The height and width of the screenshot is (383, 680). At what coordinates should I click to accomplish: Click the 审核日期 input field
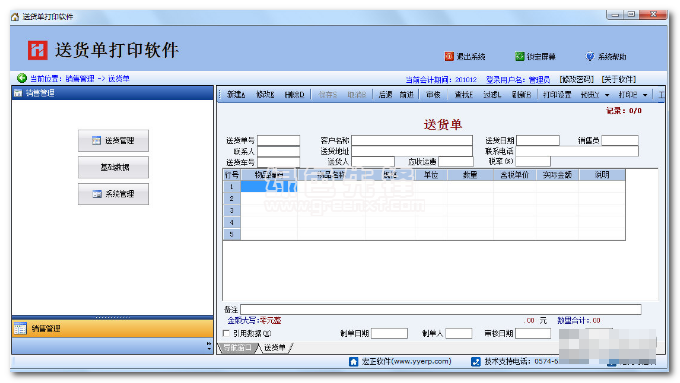coord(533,333)
